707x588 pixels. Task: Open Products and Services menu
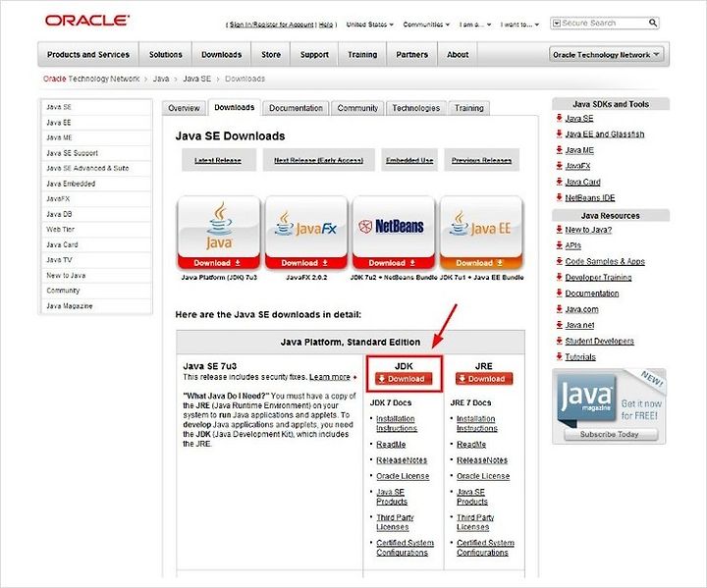pos(88,55)
